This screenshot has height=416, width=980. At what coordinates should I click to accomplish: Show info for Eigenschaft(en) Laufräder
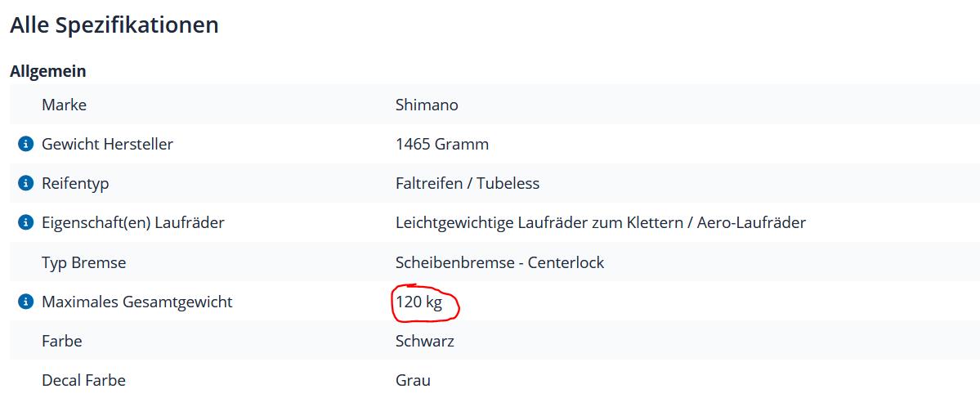(x=25, y=223)
